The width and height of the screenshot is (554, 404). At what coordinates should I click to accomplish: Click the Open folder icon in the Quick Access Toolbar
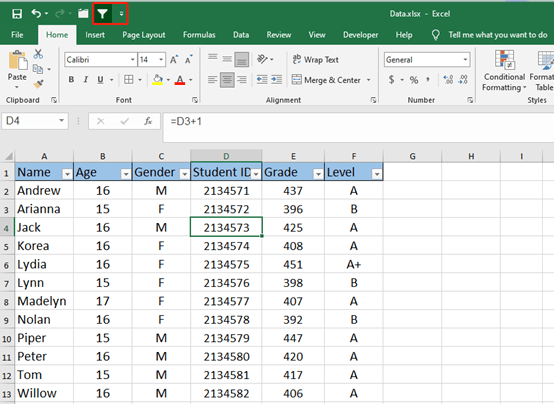83,14
